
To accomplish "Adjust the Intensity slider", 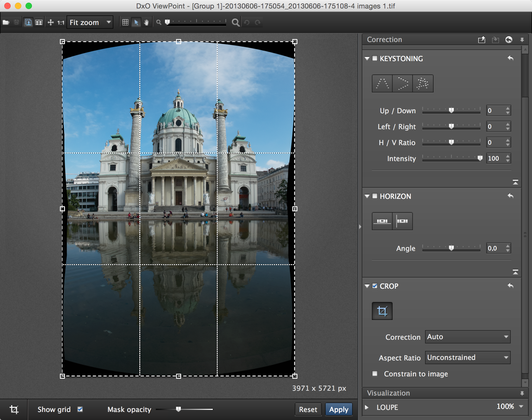I will (451, 158).
